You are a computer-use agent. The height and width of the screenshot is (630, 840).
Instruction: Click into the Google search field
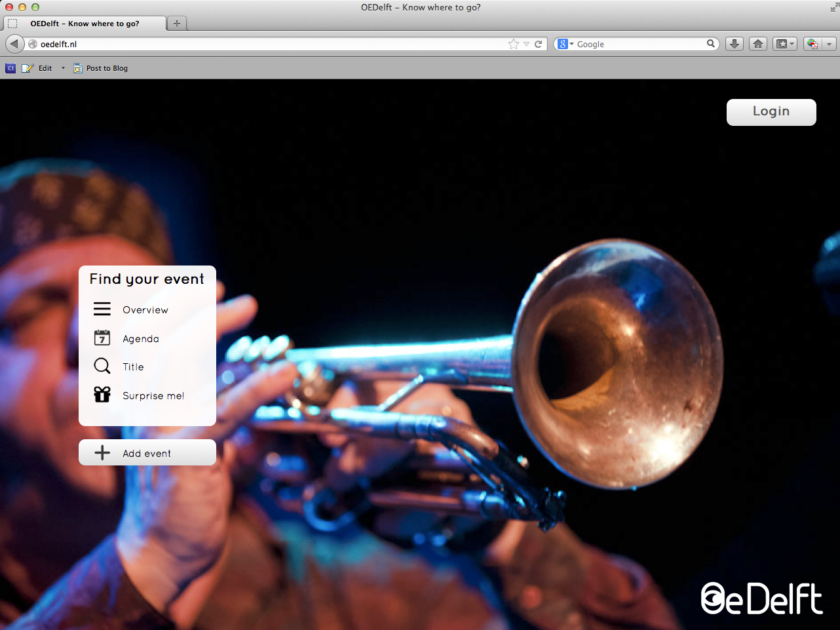point(639,44)
